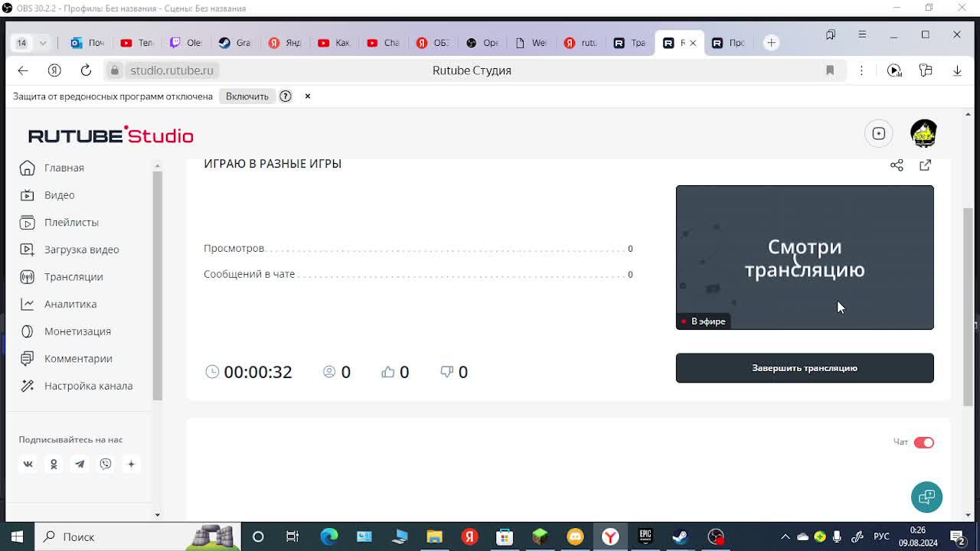Open the Windows notification center icon
The width and height of the screenshot is (980, 551).
coord(958,536)
